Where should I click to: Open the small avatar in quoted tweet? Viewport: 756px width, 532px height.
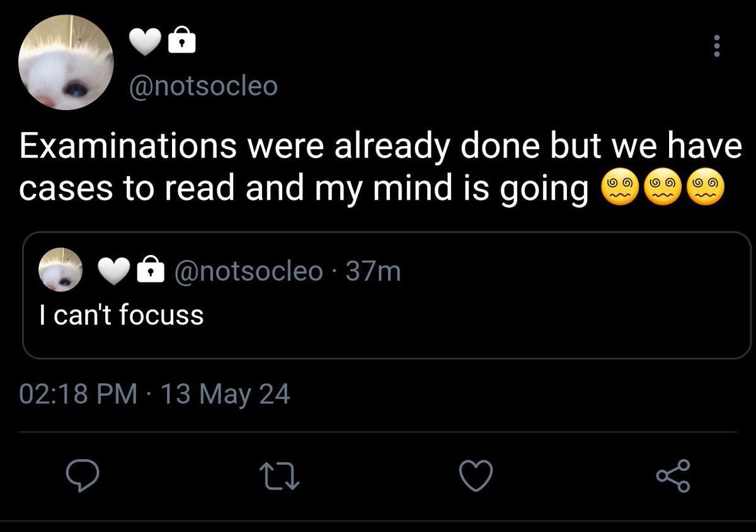tap(62, 270)
